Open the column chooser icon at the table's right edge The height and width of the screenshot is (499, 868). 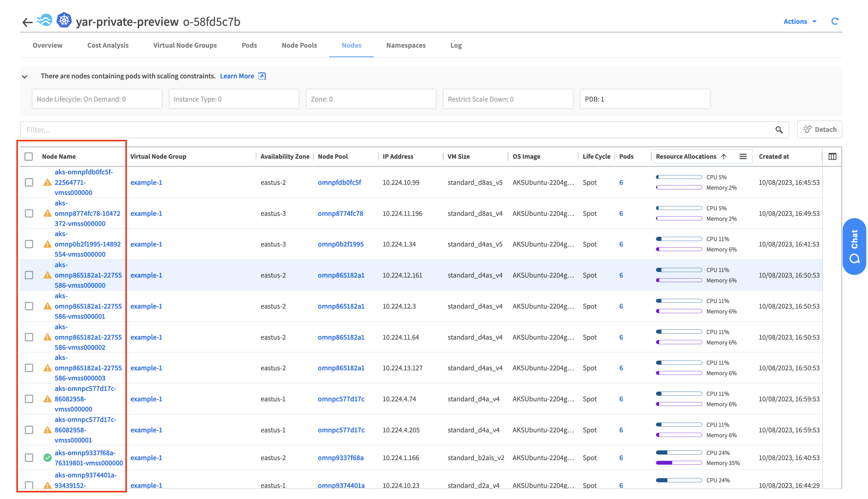832,157
